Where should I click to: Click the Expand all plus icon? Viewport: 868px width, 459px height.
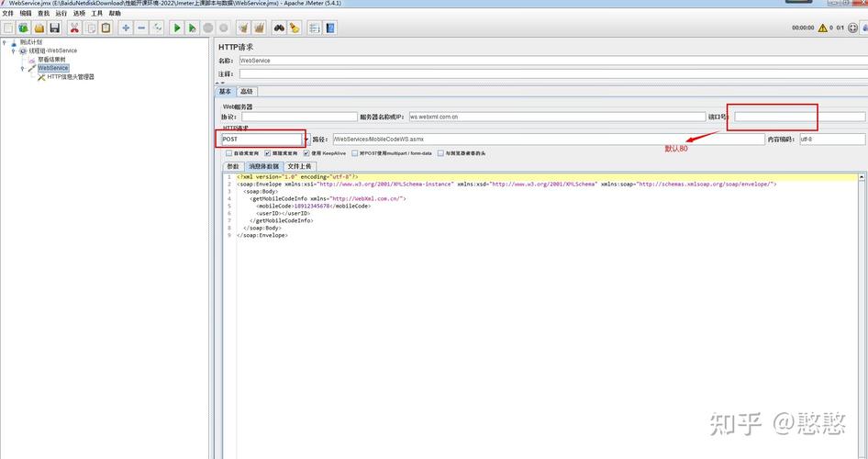click(x=126, y=28)
